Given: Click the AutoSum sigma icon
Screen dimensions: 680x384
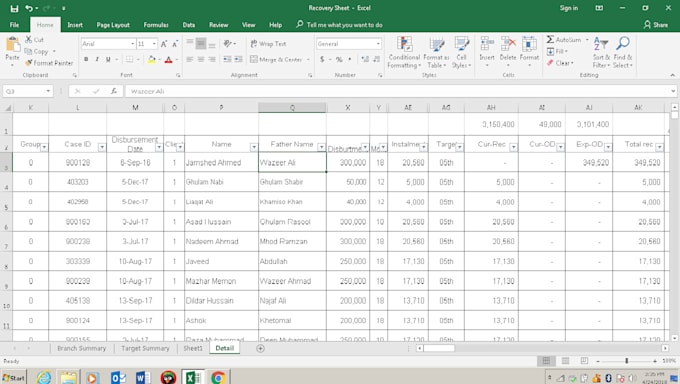Looking at the screenshot, I should 550,39.
